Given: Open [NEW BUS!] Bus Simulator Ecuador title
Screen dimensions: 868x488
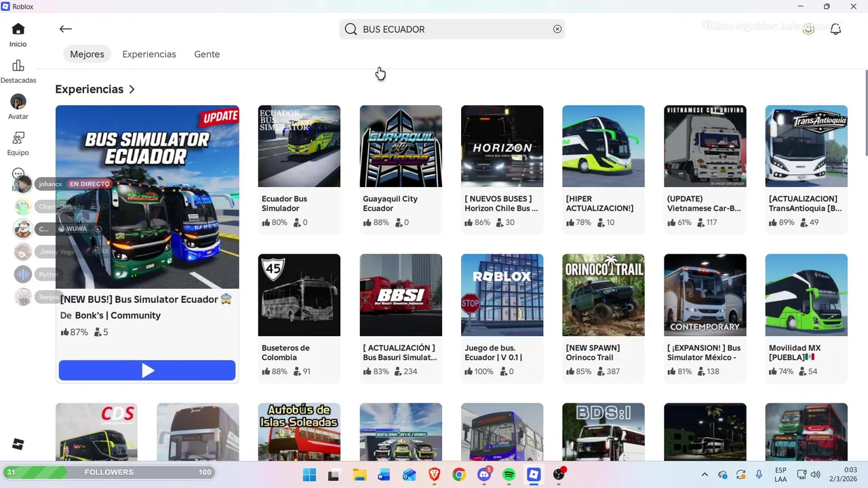Looking at the screenshot, I should tap(146, 299).
